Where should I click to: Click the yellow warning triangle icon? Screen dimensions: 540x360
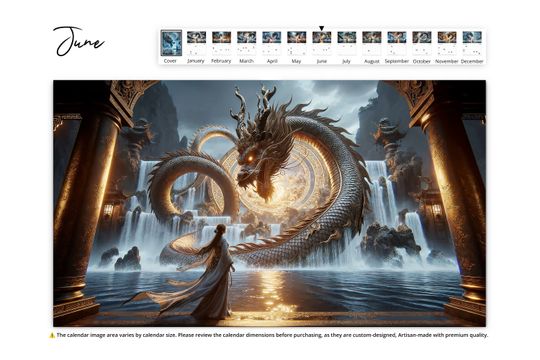pos(52,335)
